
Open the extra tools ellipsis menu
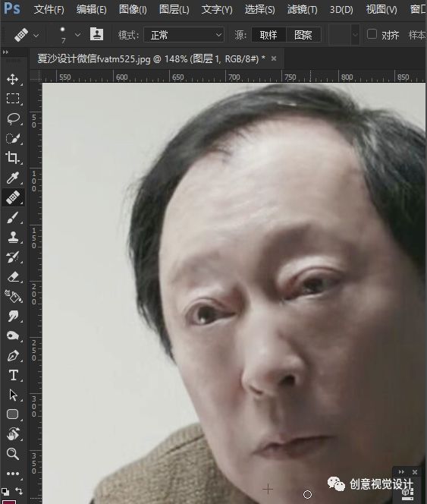click(x=13, y=474)
